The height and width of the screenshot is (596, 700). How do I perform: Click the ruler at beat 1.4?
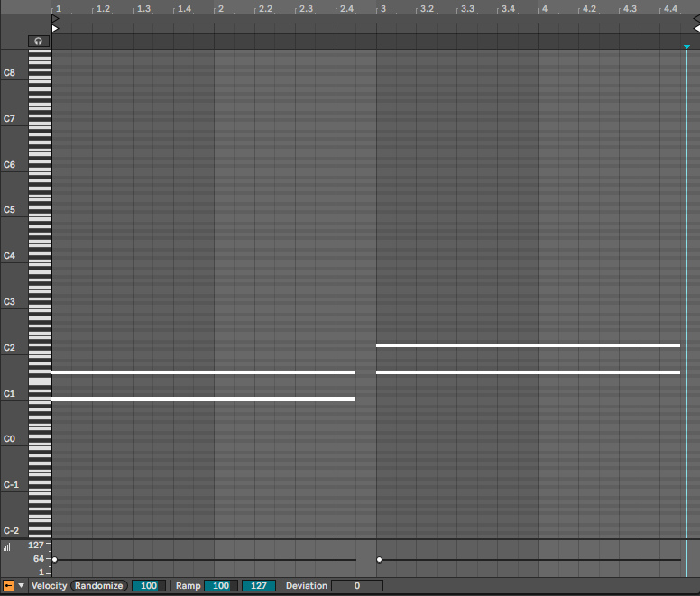pos(184,8)
